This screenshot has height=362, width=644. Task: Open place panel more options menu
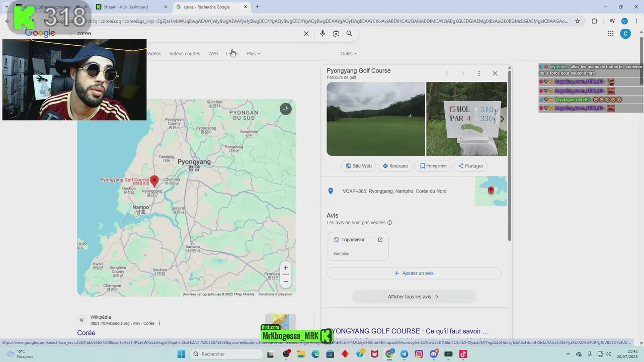pos(479,73)
